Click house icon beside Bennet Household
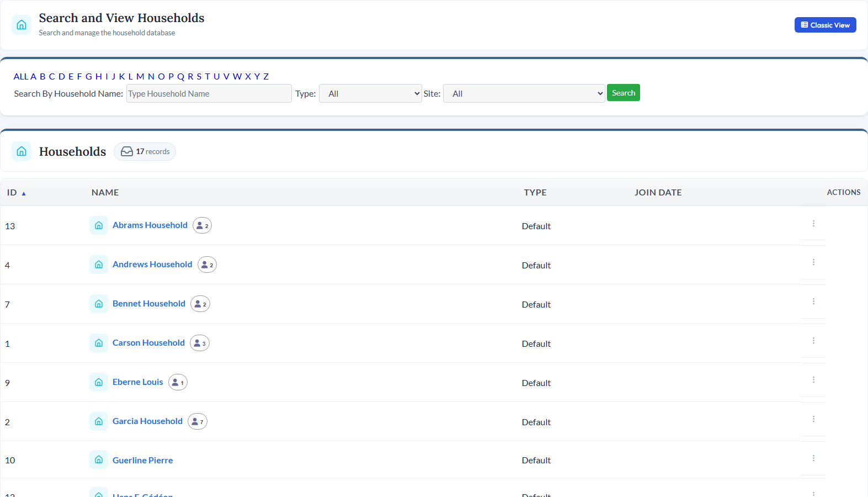868x497 pixels. [99, 304]
